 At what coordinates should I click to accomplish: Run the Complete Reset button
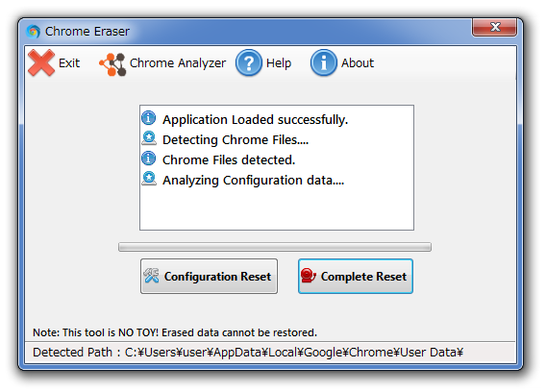(356, 277)
